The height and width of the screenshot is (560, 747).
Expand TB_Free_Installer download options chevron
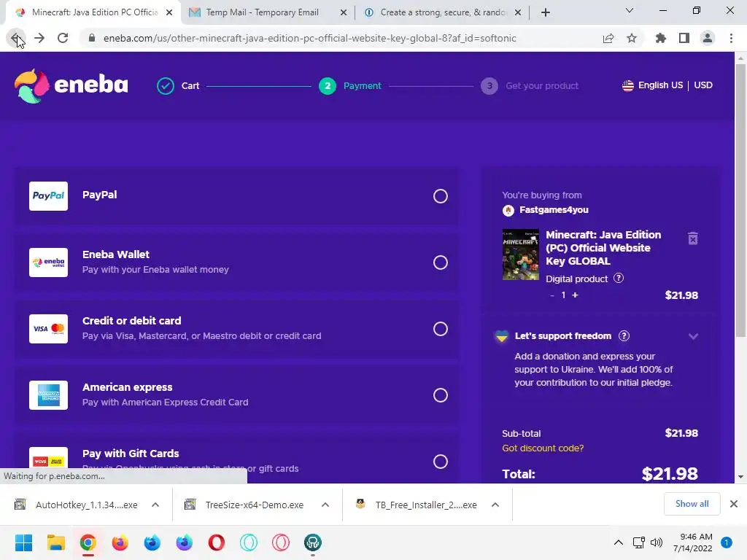click(x=495, y=505)
